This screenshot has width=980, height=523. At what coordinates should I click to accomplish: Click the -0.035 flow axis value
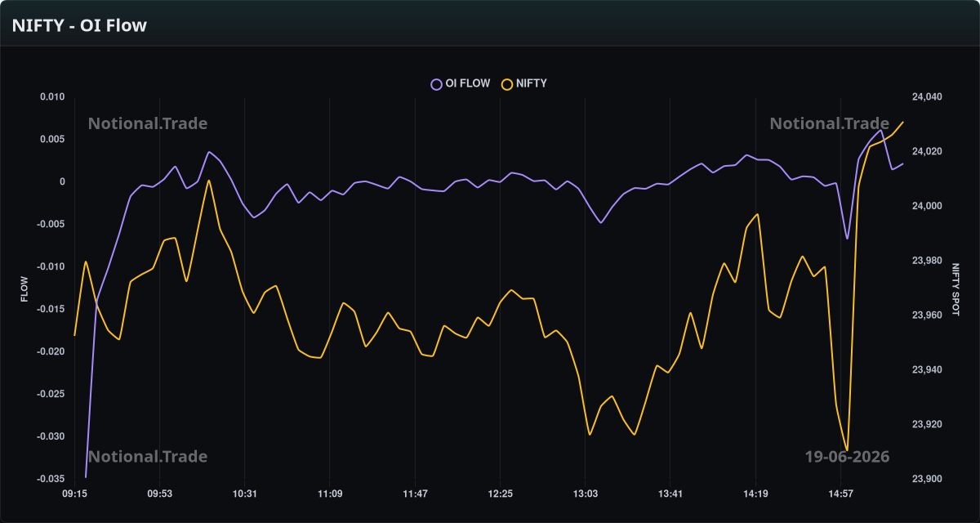point(51,479)
